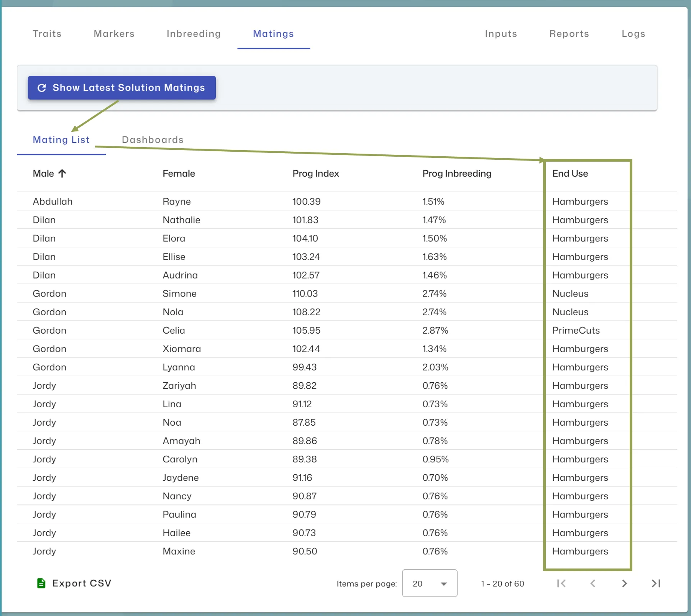Click Nucleus end use in Simone row

[570, 293]
